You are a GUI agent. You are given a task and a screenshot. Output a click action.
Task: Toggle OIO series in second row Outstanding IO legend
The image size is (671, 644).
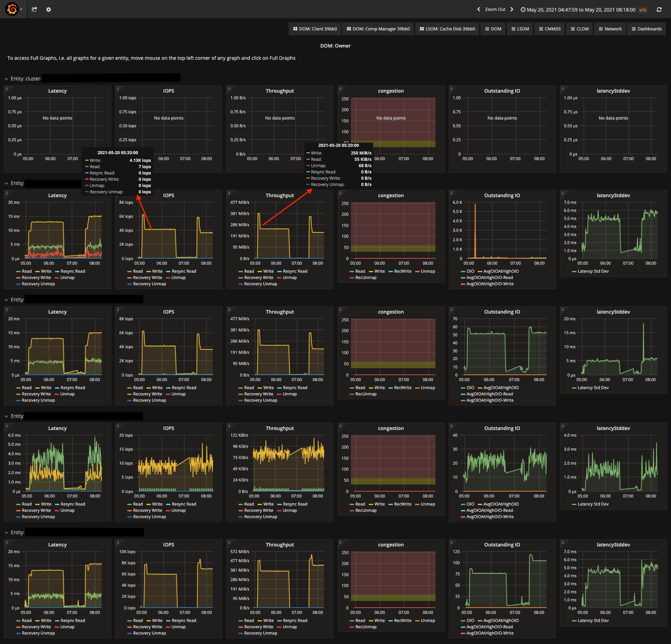(470, 271)
